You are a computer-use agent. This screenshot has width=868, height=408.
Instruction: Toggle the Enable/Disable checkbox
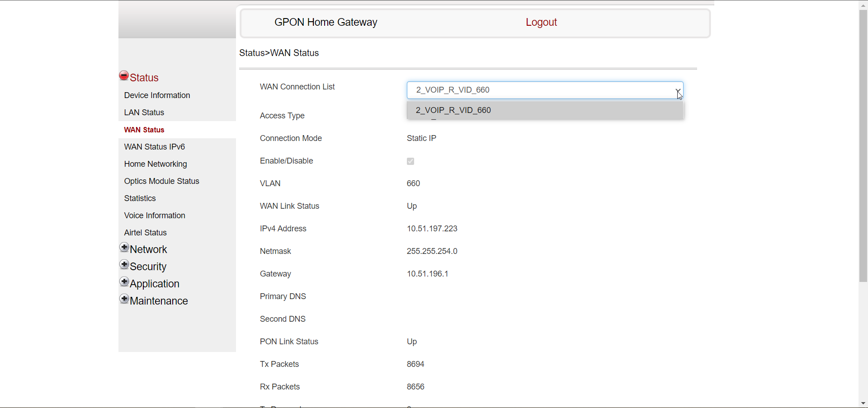(x=410, y=161)
